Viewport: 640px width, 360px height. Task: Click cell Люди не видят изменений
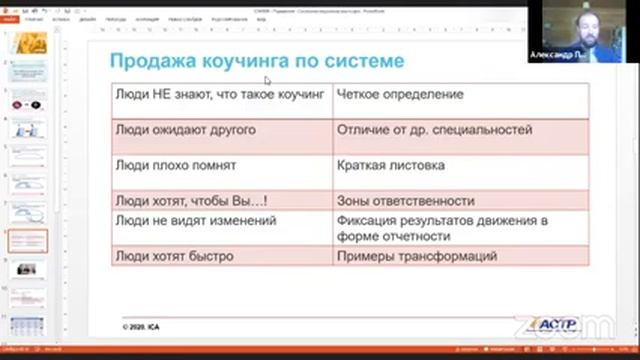tap(222, 228)
